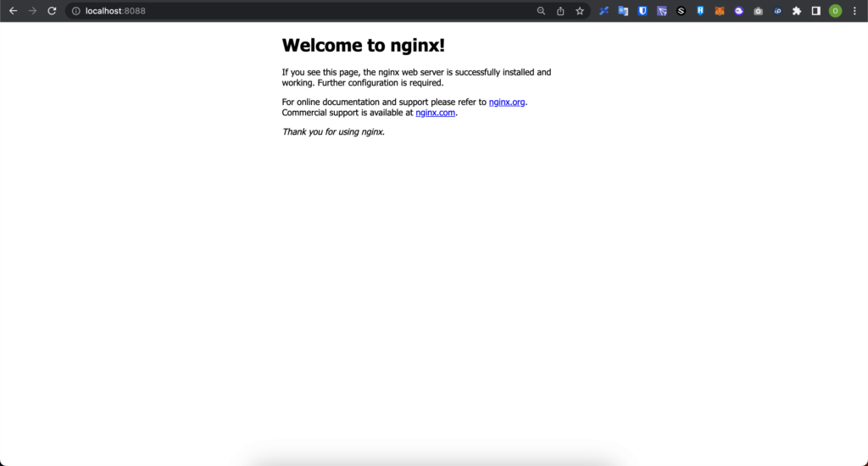Open the purple round wallet extension
This screenshot has height=466, width=868.
click(x=738, y=11)
